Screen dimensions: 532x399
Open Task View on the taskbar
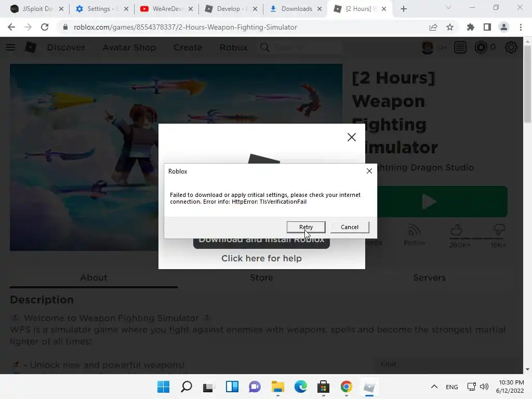(208, 387)
